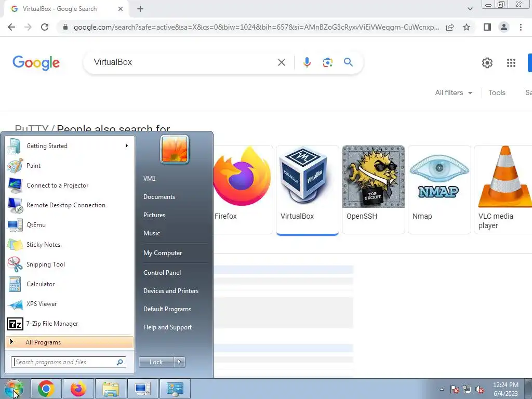Screen dimensions: 532x399
Task: Open Help and Support
Action: coord(167,327)
